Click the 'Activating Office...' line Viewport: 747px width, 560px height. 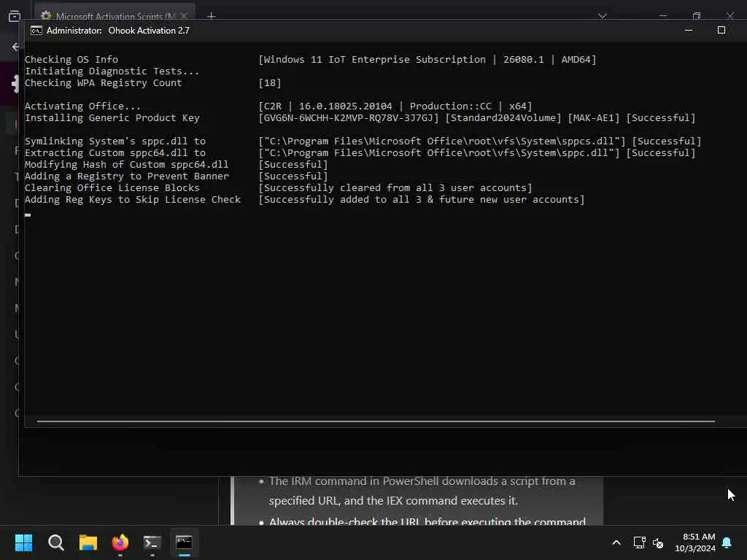click(x=82, y=106)
